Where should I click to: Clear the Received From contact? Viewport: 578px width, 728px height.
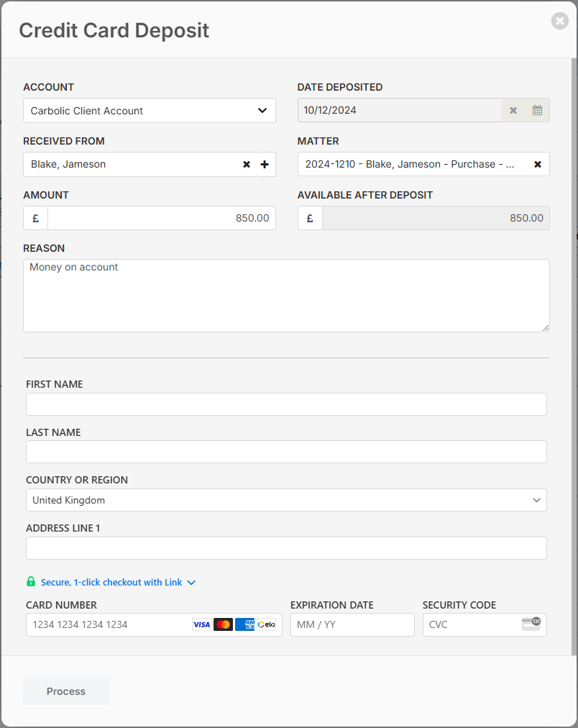(x=247, y=165)
